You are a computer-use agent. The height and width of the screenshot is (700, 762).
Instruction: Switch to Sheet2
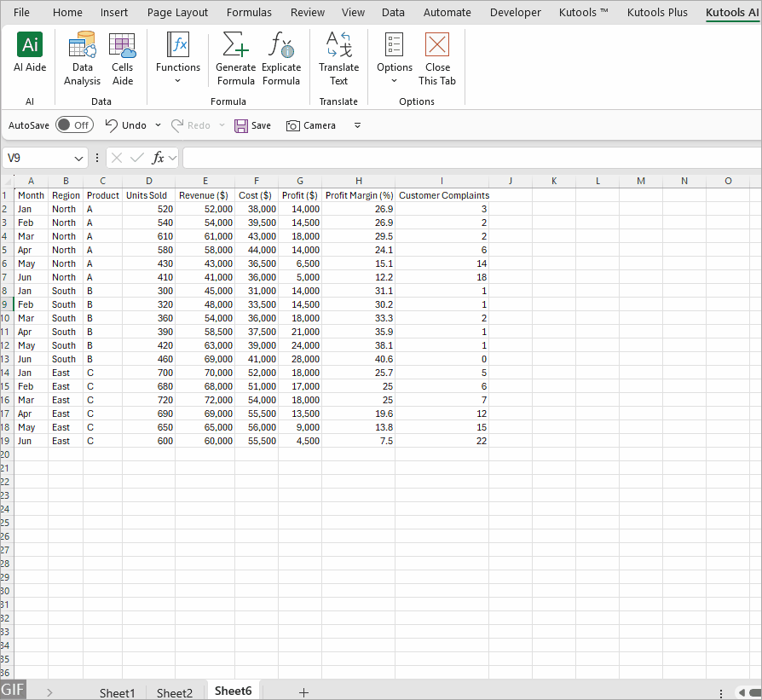175,692
